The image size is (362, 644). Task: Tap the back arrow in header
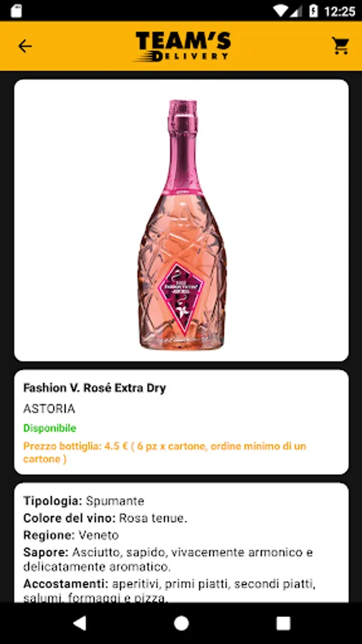click(25, 46)
